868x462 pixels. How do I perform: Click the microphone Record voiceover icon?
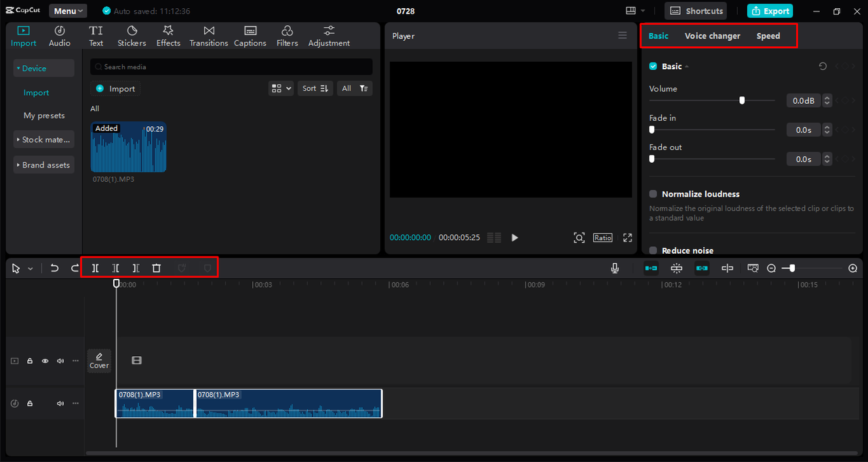point(615,268)
